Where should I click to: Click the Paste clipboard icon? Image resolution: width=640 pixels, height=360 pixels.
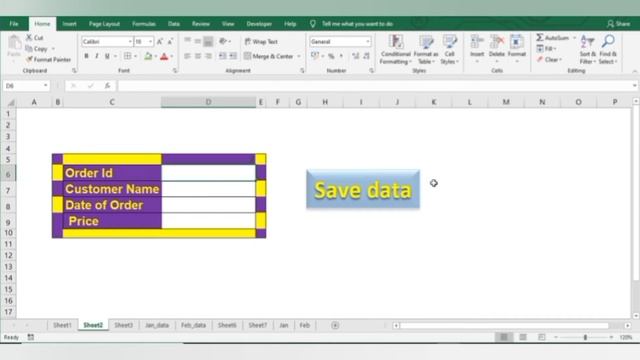point(14,43)
